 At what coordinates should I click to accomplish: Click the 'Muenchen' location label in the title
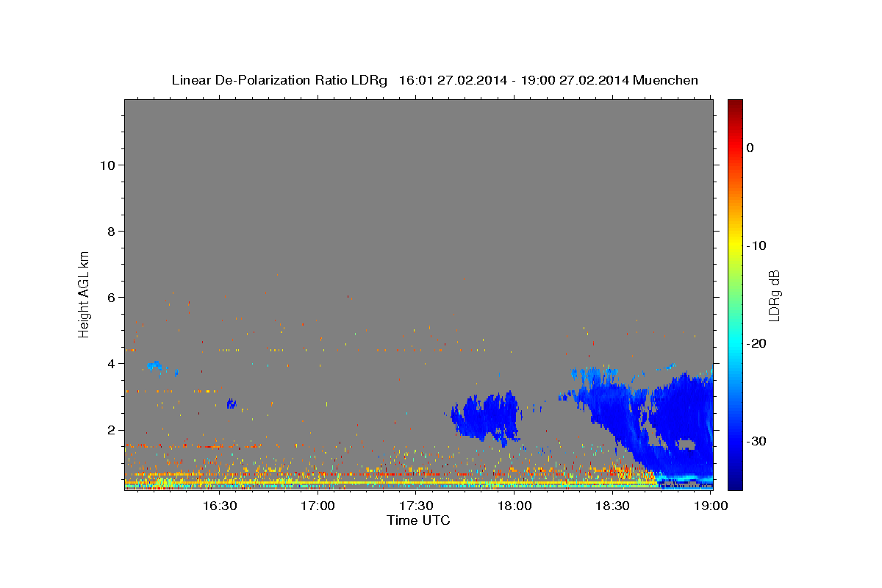click(x=666, y=80)
